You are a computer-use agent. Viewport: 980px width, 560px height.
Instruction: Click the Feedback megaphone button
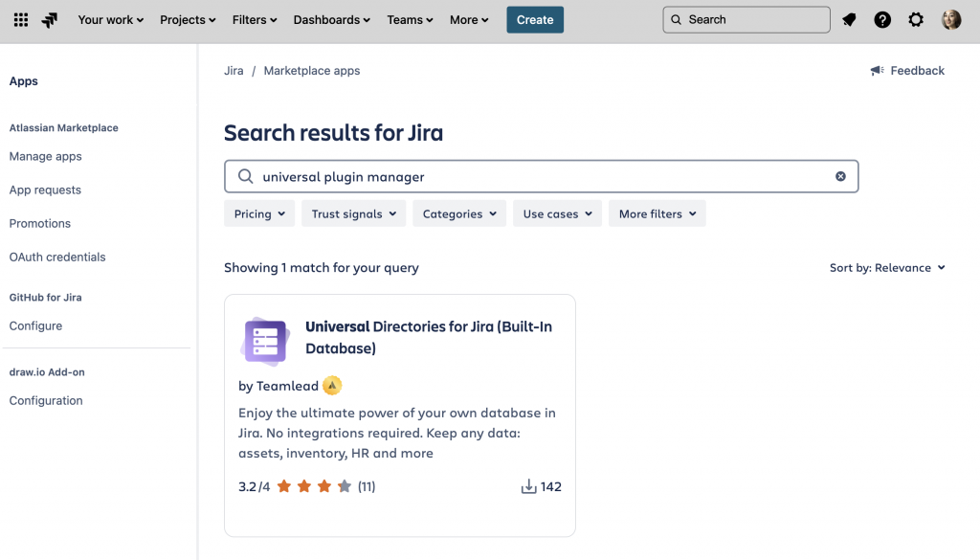[x=907, y=71]
